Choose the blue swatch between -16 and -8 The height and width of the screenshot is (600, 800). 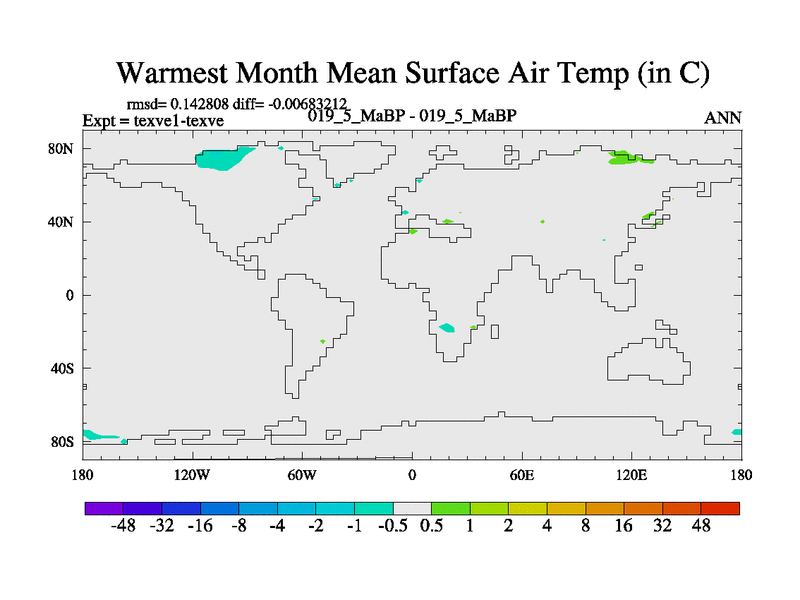pyautogui.click(x=220, y=508)
